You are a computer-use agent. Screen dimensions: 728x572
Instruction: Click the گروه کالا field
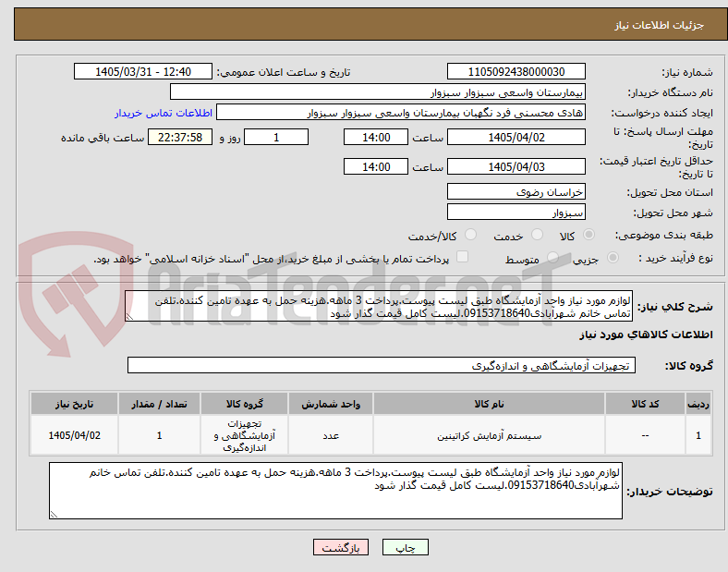tap(382, 365)
